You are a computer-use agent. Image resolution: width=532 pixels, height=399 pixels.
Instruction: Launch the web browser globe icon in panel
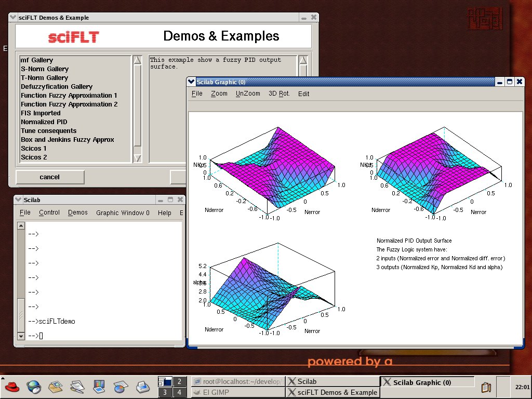click(34, 387)
